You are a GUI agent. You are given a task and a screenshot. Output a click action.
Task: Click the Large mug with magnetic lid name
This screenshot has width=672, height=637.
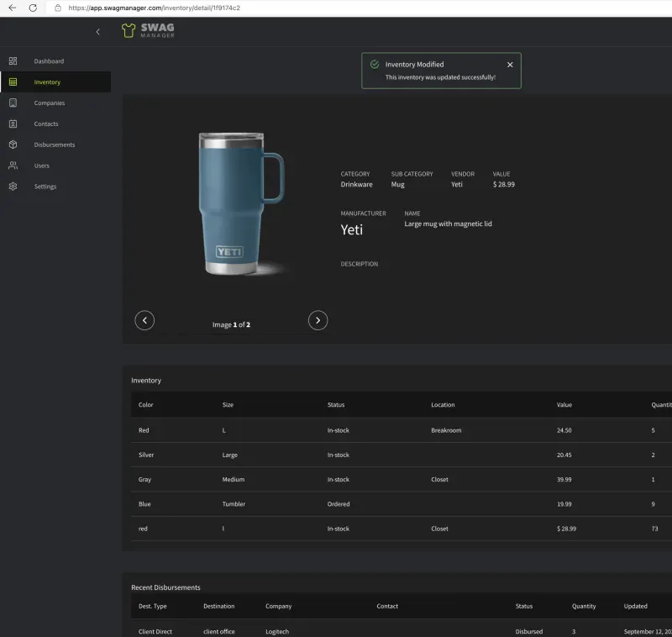click(448, 224)
